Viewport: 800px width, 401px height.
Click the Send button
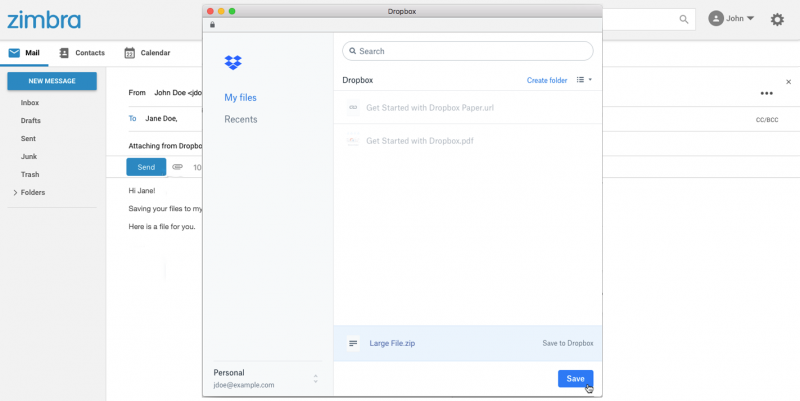pyautogui.click(x=146, y=167)
